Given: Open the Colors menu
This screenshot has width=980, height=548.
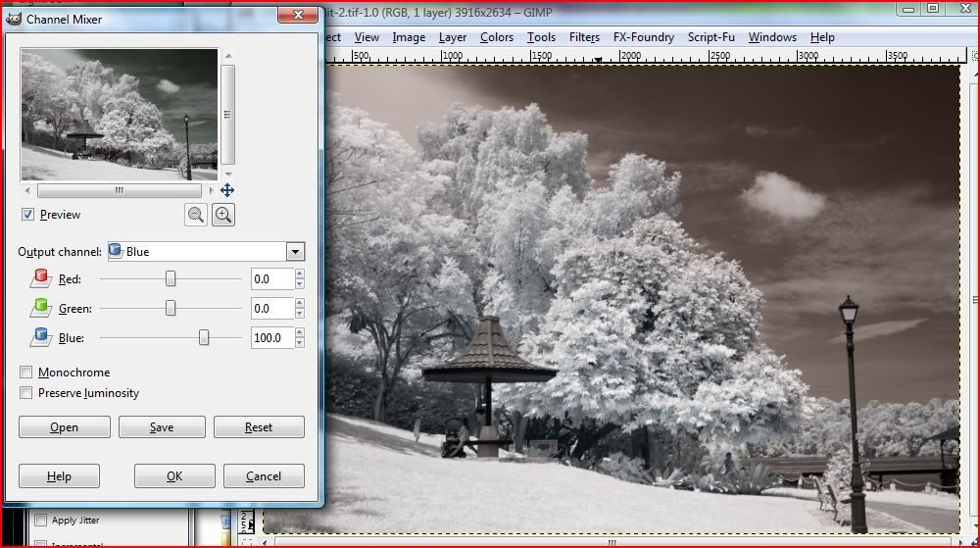Looking at the screenshot, I should [x=497, y=37].
